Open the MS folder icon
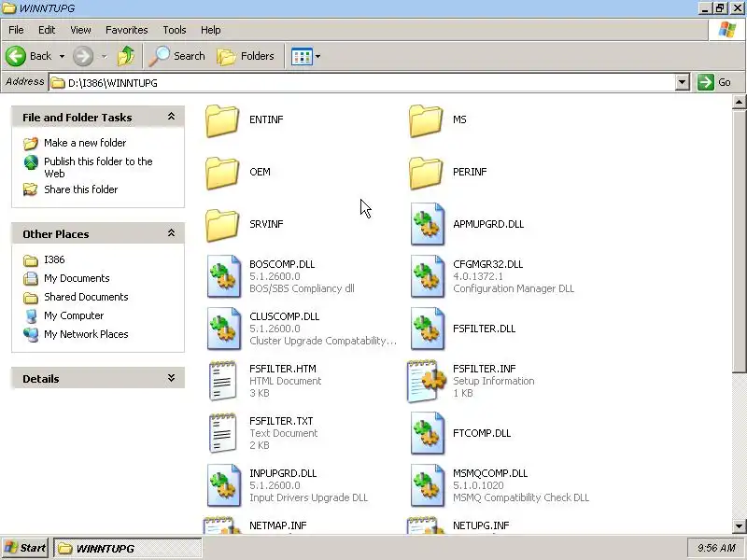This screenshot has height=560, width=747. (x=426, y=121)
